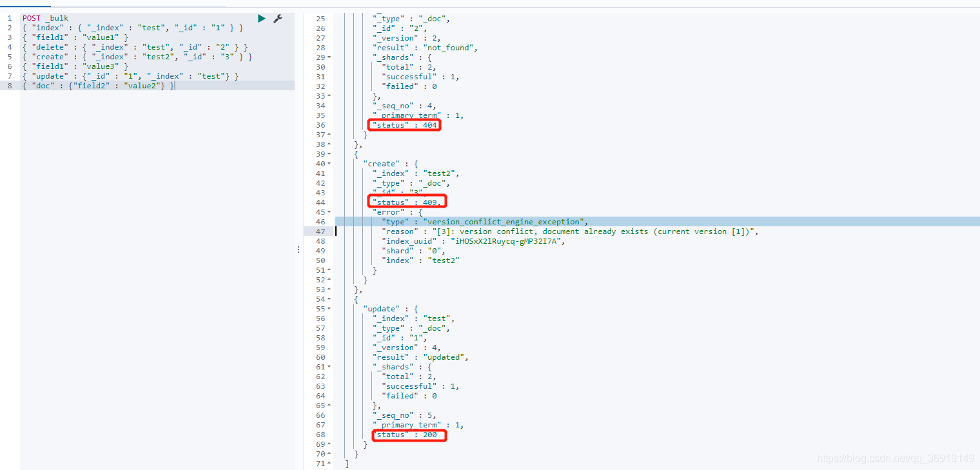980x470 pixels.
Task: Click the "_seq_no" : 5 response line
Action: pos(404,415)
